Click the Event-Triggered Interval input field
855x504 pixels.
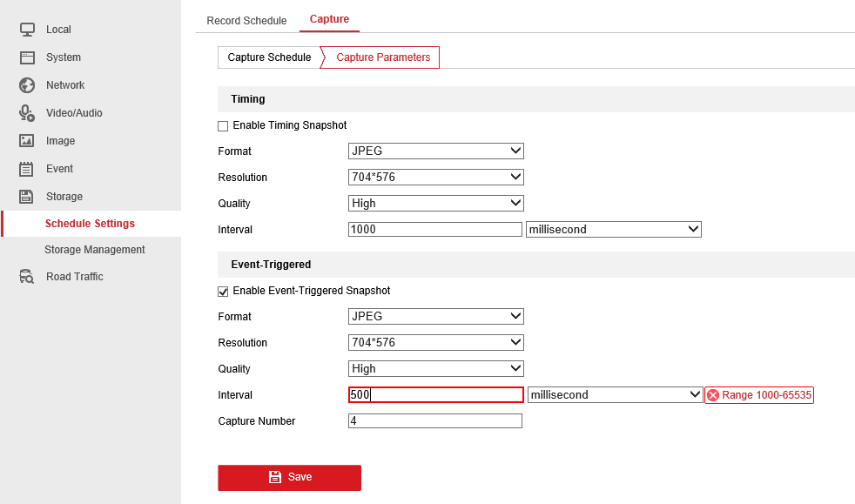(435, 395)
